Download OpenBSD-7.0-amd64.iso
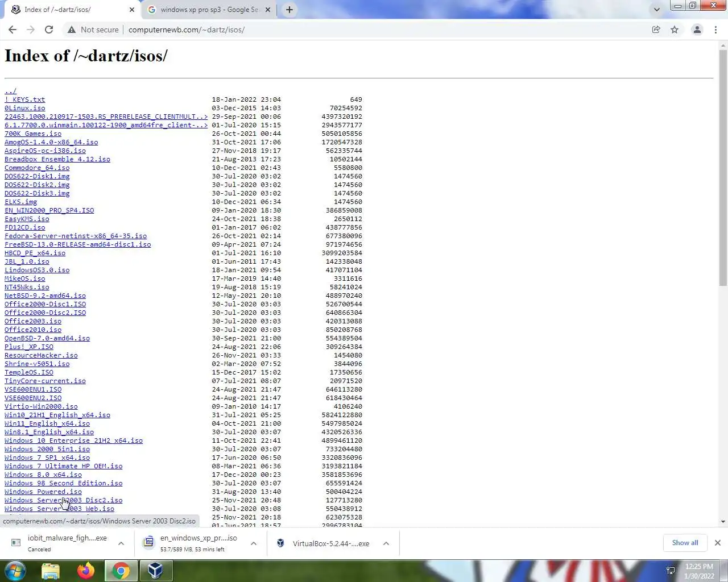 tap(47, 338)
